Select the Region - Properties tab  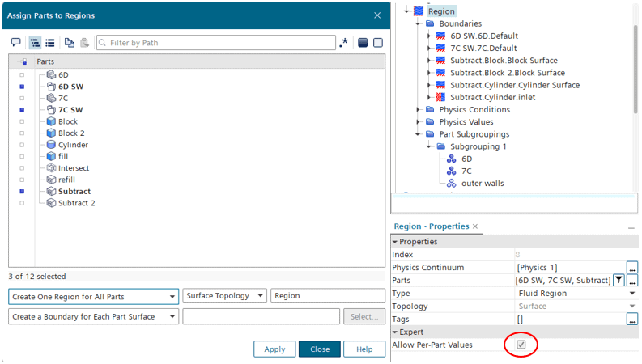pos(432,226)
